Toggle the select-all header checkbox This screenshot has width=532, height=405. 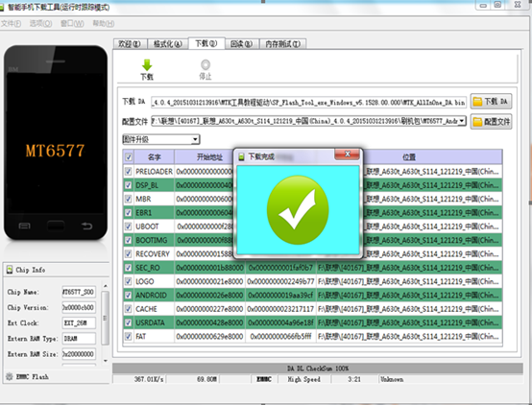pos(129,156)
